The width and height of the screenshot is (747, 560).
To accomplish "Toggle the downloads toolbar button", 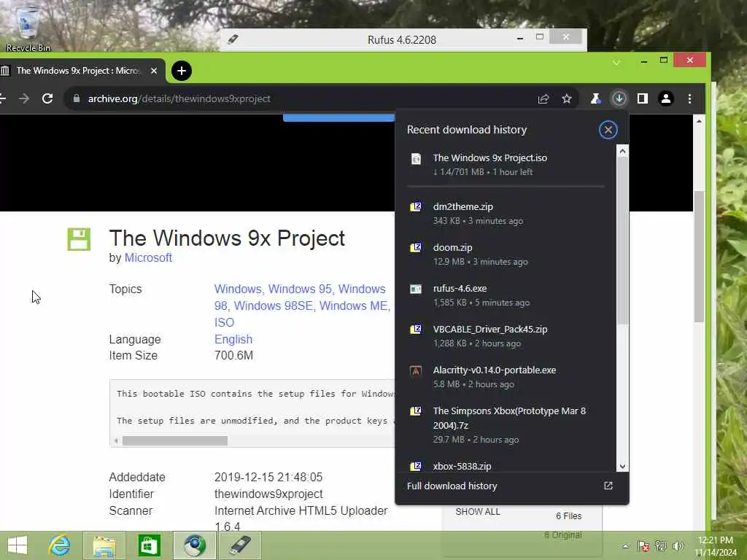I will 619,98.
